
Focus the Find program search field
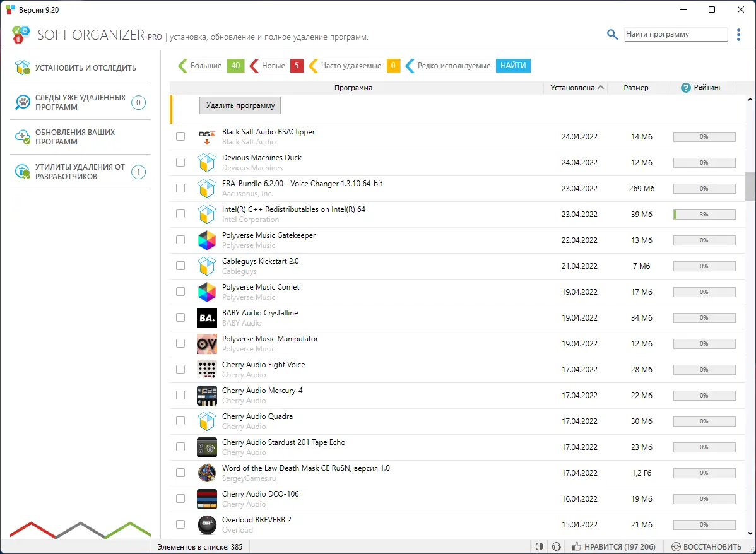(675, 34)
